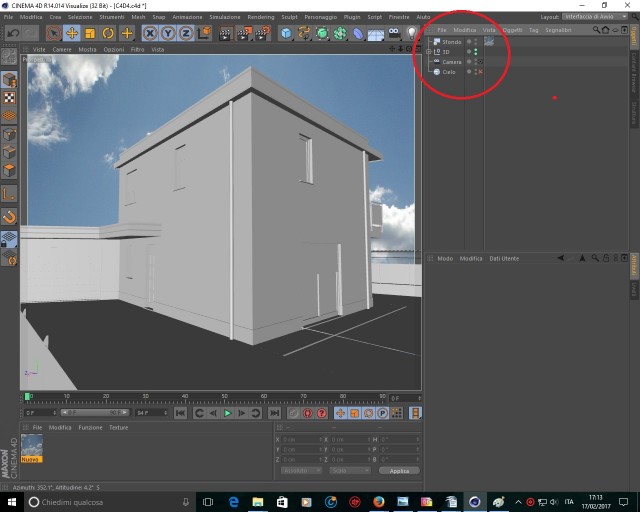Screen dimensions: 640x512
Task: Select the Move tool in top toolbar
Action: (72, 33)
